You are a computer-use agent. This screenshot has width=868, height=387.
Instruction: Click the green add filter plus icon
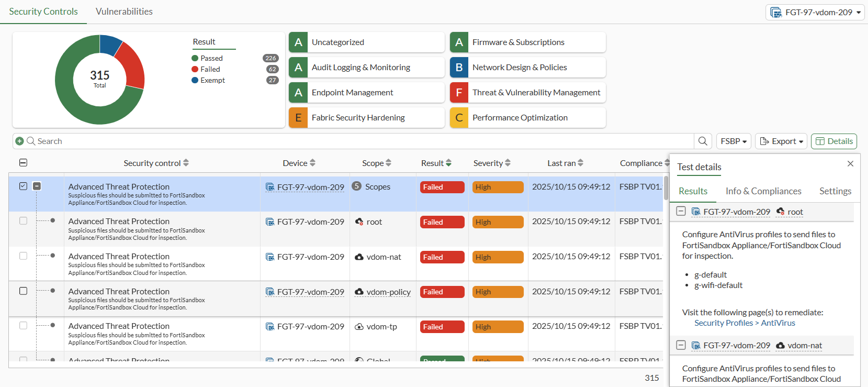tap(19, 141)
